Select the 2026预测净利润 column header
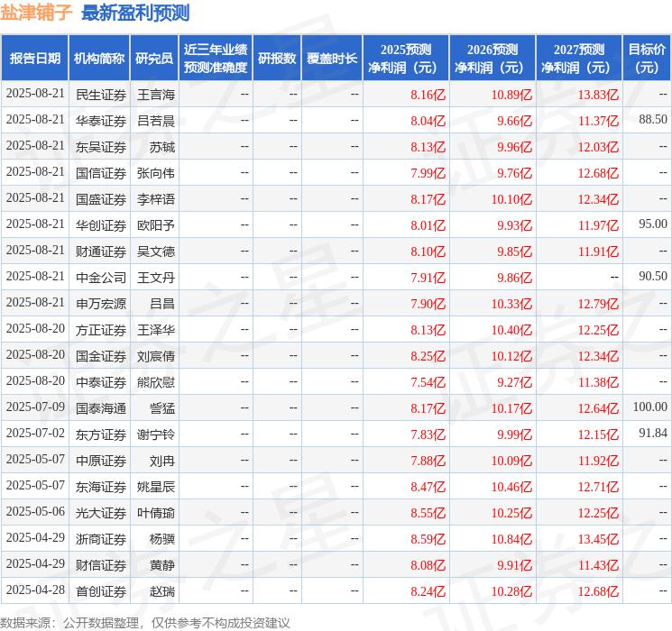 [492, 59]
